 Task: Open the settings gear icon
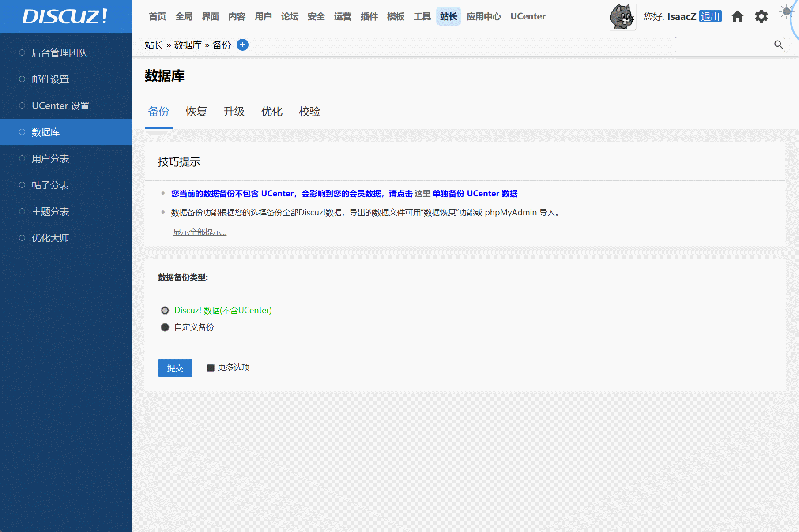tap(761, 16)
